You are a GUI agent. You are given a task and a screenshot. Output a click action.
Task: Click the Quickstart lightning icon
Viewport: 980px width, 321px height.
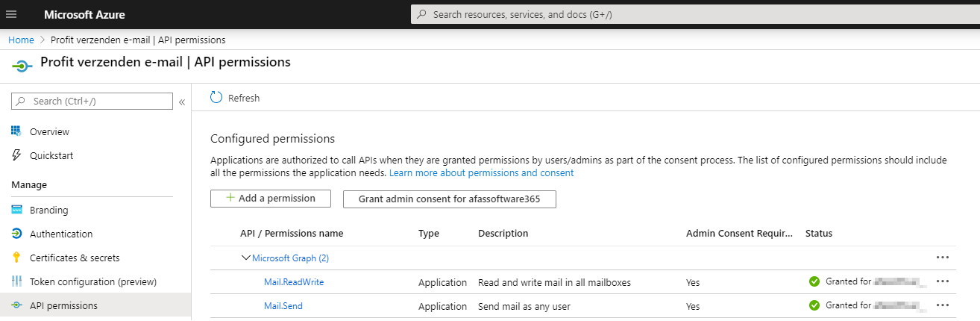click(16, 155)
